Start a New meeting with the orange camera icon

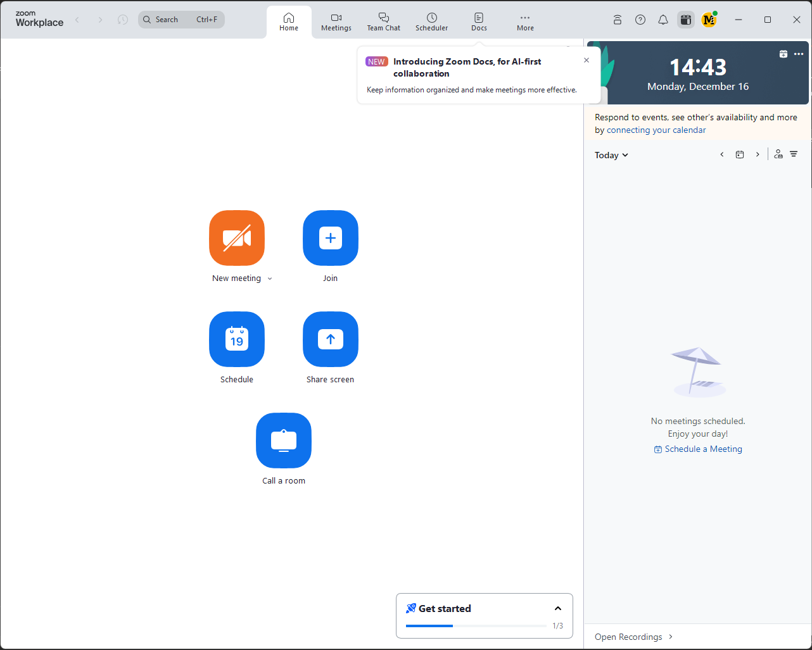[237, 238]
